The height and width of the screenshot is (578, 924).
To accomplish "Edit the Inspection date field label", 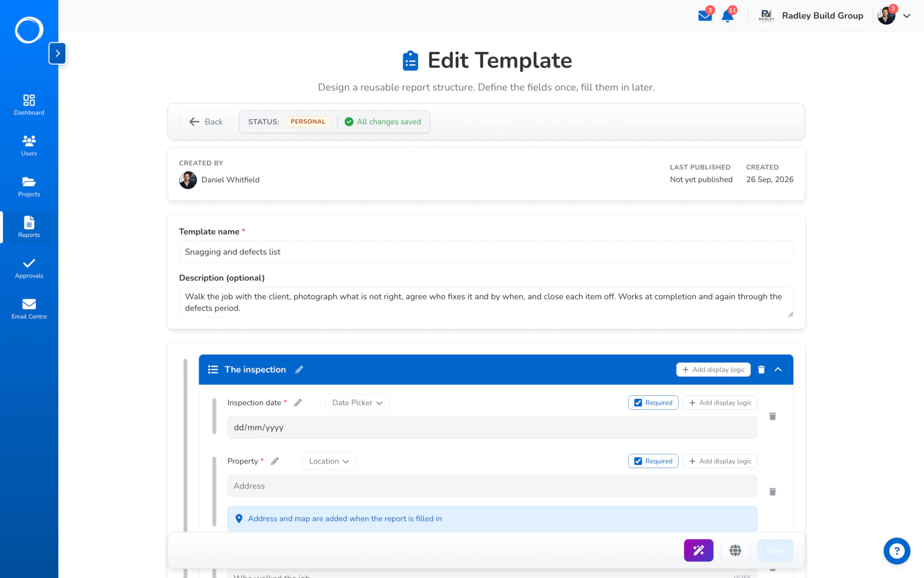I will click(x=298, y=403).
